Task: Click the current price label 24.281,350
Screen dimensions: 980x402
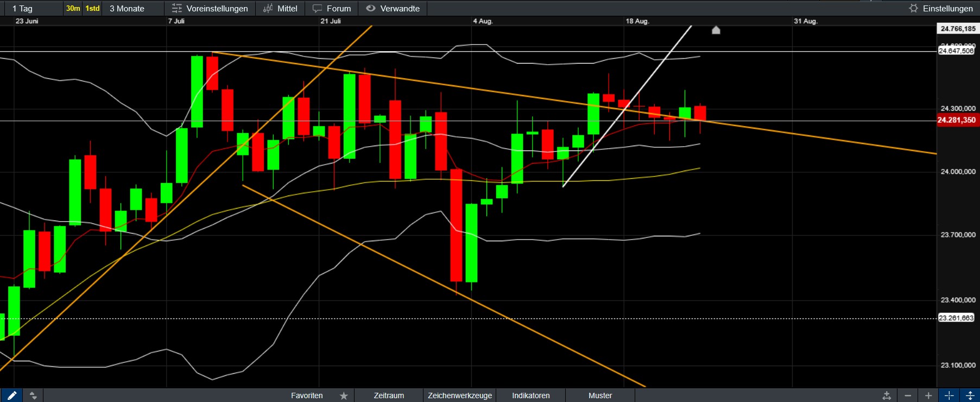Action: [958, 120]
